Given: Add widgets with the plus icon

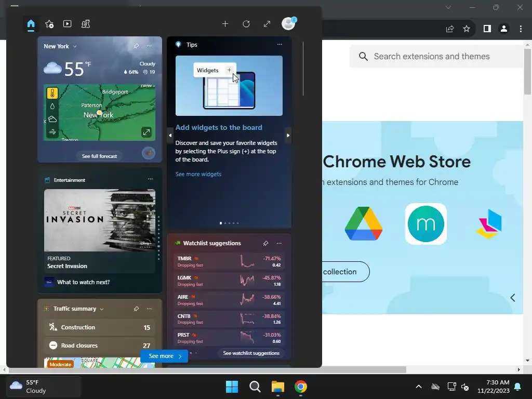Looking at the screenshot, I should [225, 24].
